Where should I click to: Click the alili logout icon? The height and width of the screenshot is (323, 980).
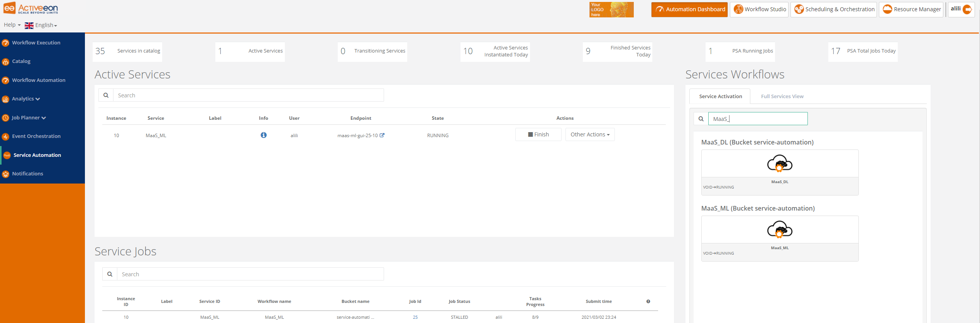[x=967, y=9]
